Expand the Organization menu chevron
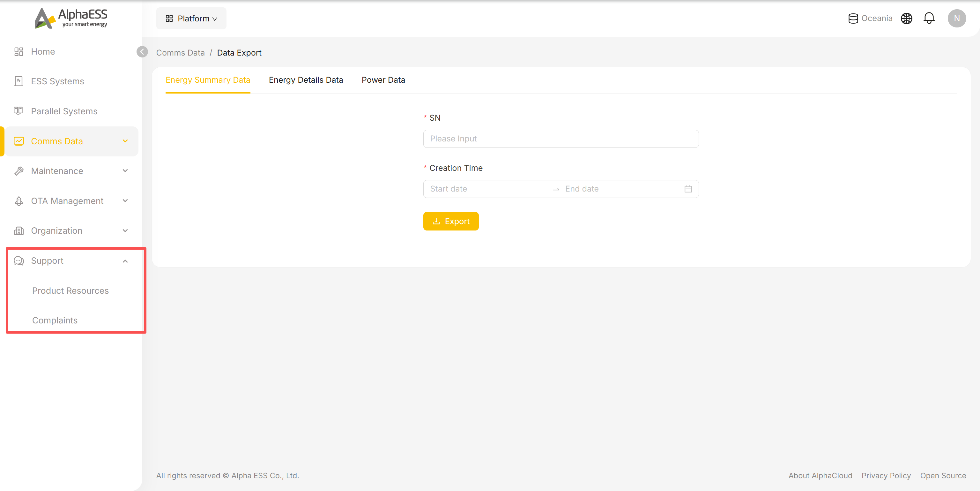 125,231
